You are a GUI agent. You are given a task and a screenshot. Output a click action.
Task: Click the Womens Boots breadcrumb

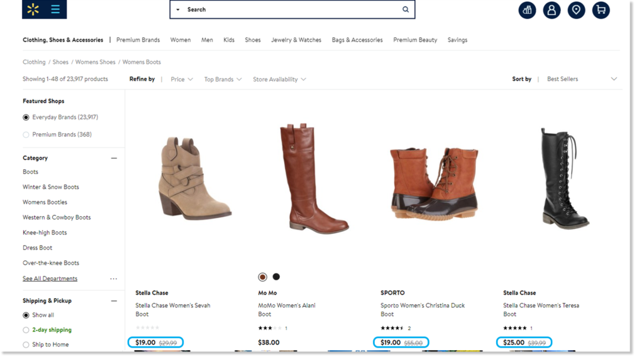coord(142,62)
